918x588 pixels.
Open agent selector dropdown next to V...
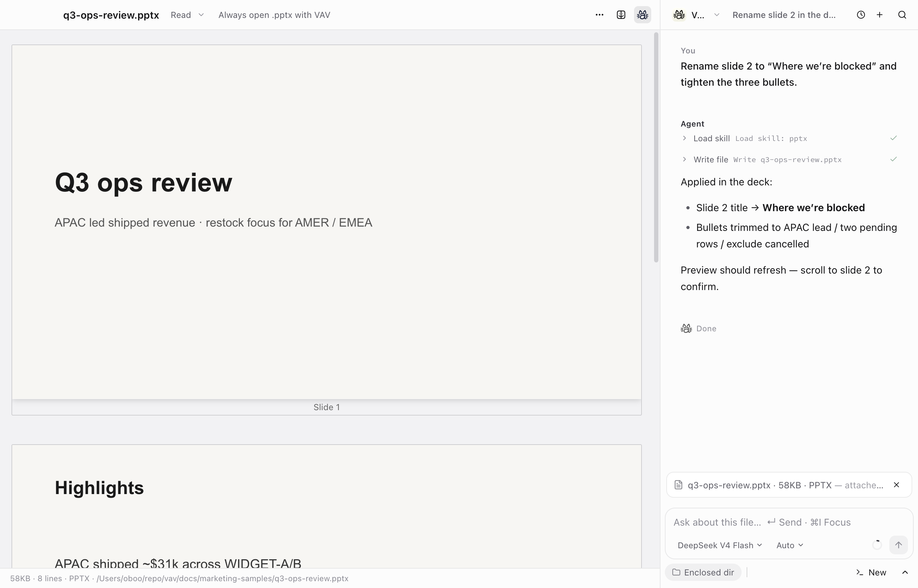(717, 15)
